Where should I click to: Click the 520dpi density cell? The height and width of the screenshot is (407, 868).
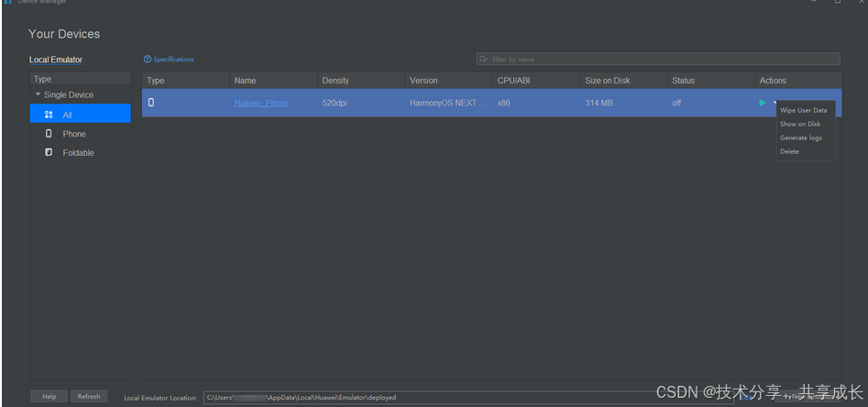point(335,103)
